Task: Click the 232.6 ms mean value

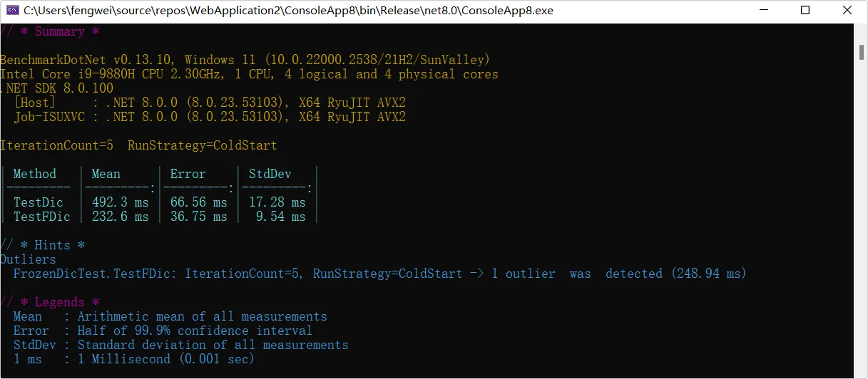Action: pyautogui.click(x=121, y=217)
